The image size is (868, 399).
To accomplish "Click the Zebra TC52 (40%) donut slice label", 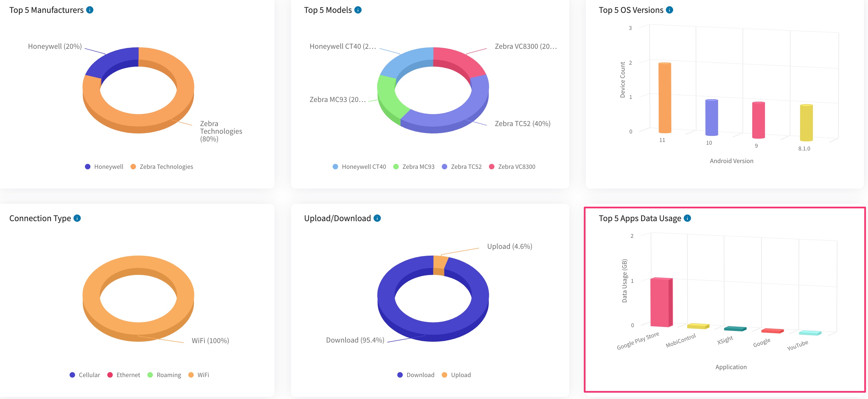I will (x=522, y=124).
